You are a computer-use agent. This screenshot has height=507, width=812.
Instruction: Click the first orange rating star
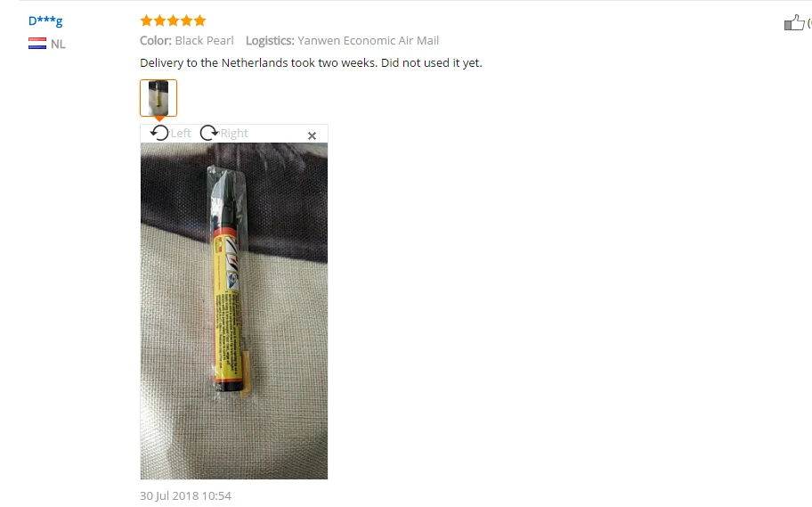click(x=146, y=20)
